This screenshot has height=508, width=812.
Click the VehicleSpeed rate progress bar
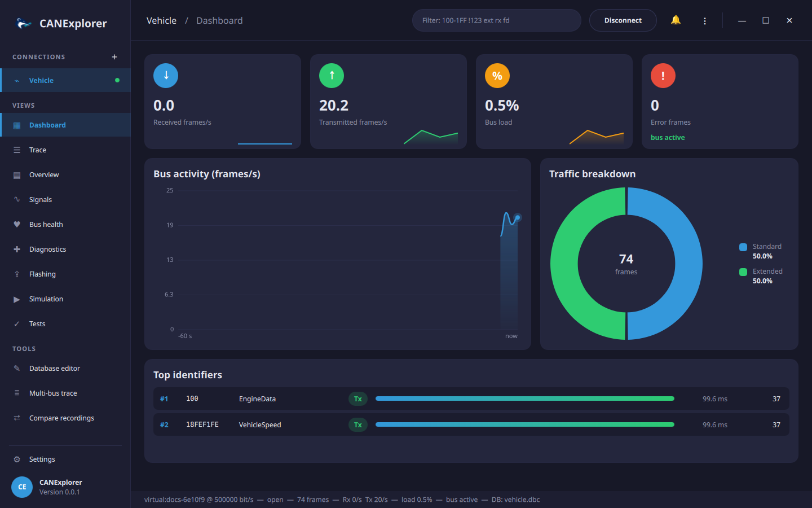[525, 424]
